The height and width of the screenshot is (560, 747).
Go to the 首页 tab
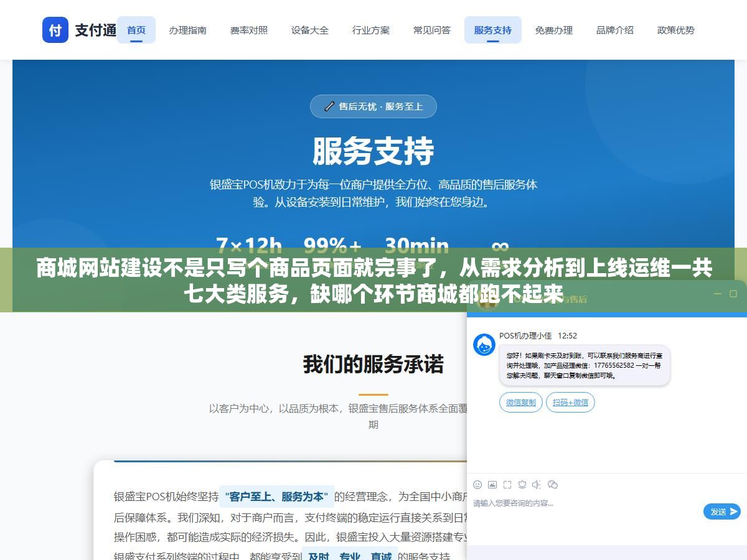point(136,30)
